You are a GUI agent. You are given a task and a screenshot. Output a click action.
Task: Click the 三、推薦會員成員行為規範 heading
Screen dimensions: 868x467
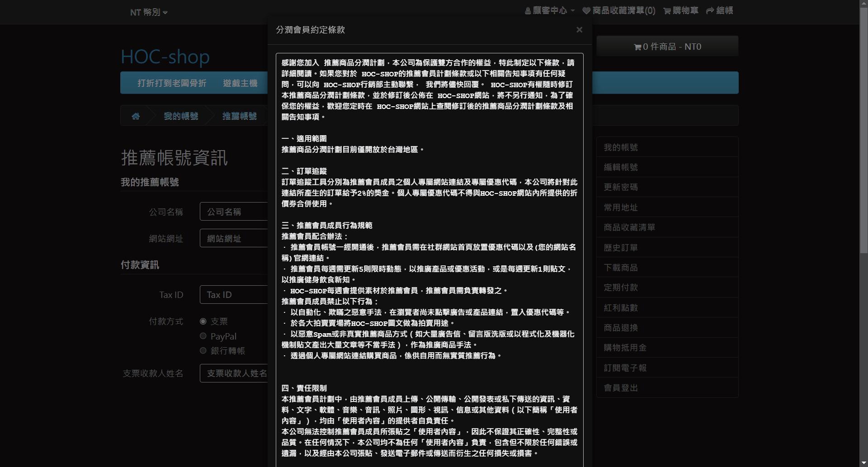[x=327, y=226]
